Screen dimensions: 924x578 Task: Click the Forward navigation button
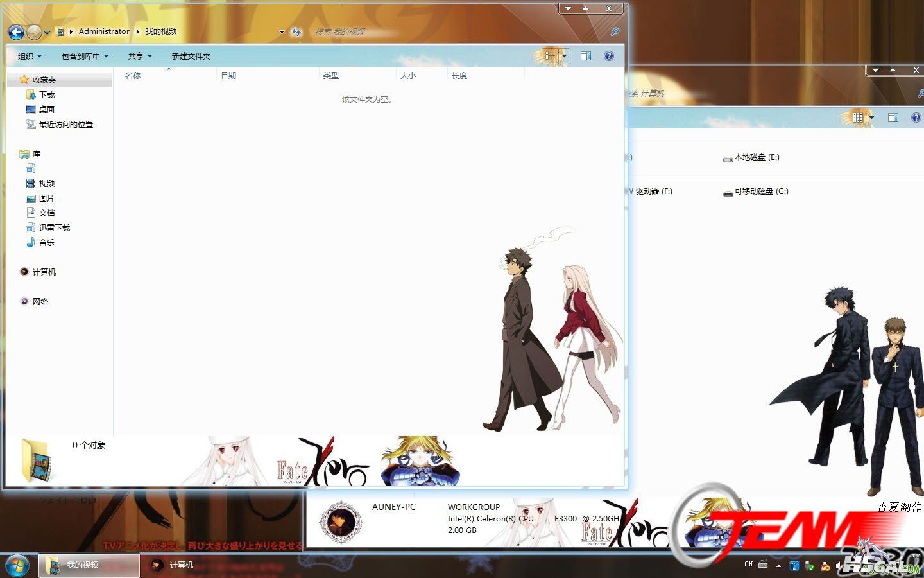[x=34, y=31]
